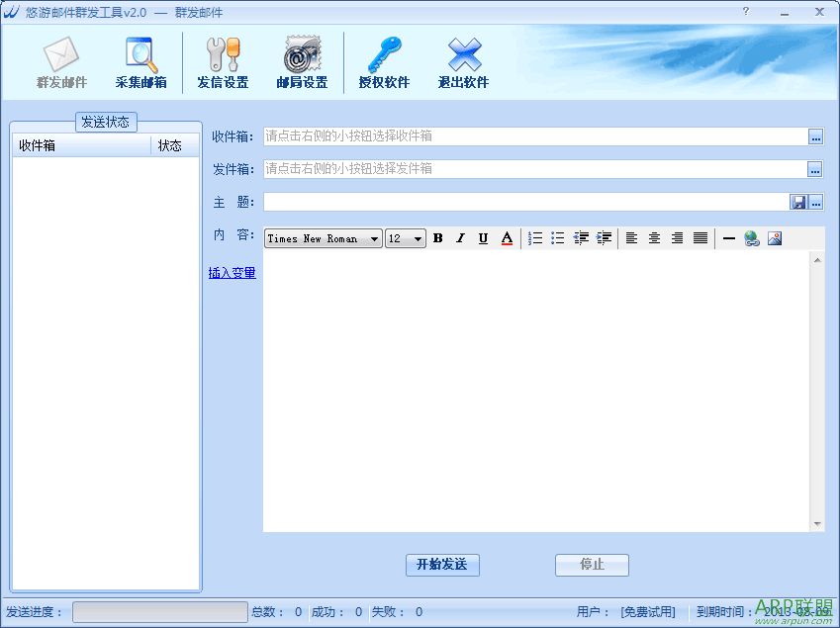This screenshot has width=840, height=628.
Task: Insert an image into the email body
Action: (775, 238)
